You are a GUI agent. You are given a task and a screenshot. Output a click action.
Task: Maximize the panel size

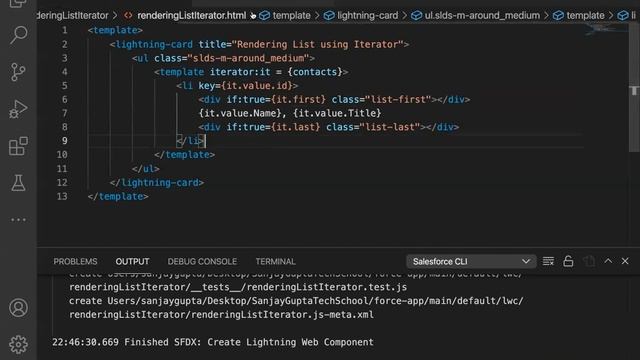[x=608, y=261]
